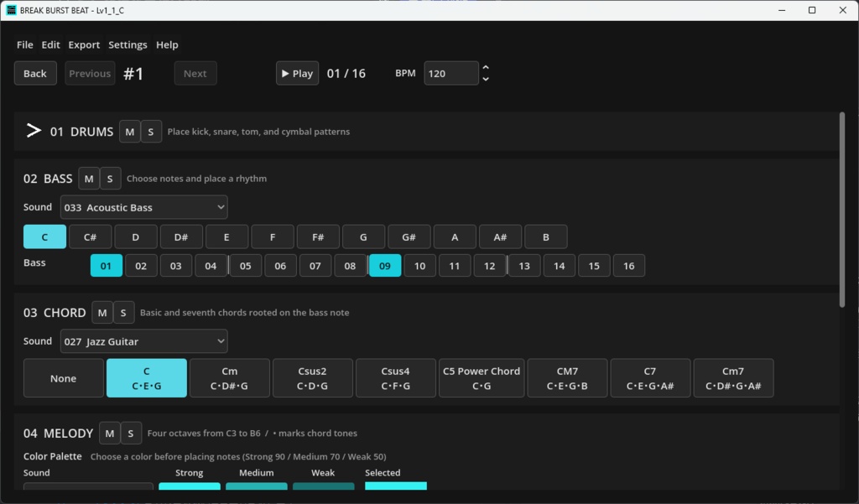This screenshot has width=859, height=504.
Task: Start playback with the Play button
Action: point(298,74)
